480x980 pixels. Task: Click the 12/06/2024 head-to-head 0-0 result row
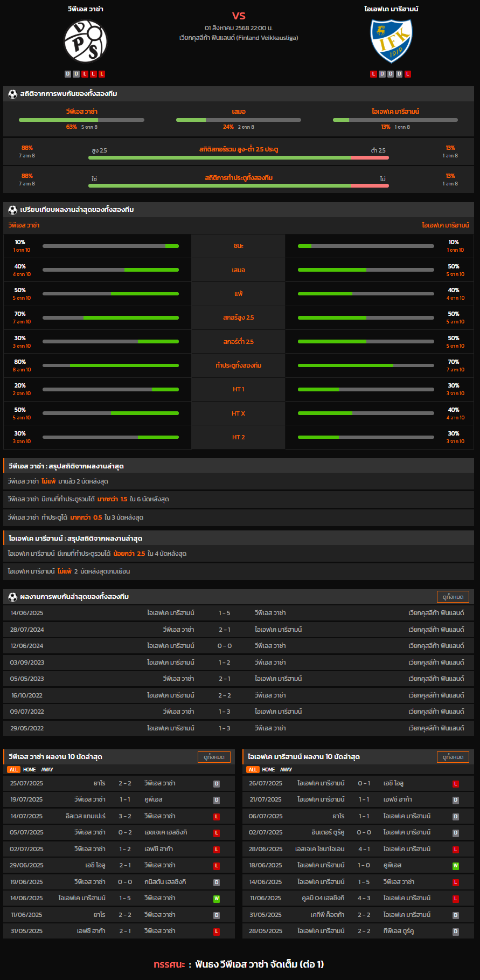[239, 646]
